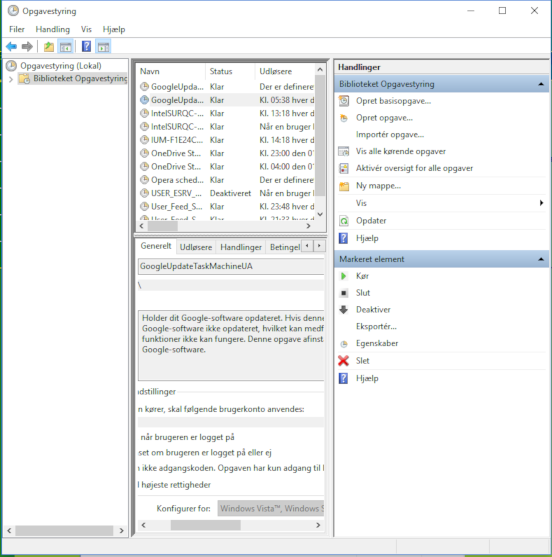Click the Deaktiveret status cell
Screen dimensions: 552x557
(x=230, y=193)
